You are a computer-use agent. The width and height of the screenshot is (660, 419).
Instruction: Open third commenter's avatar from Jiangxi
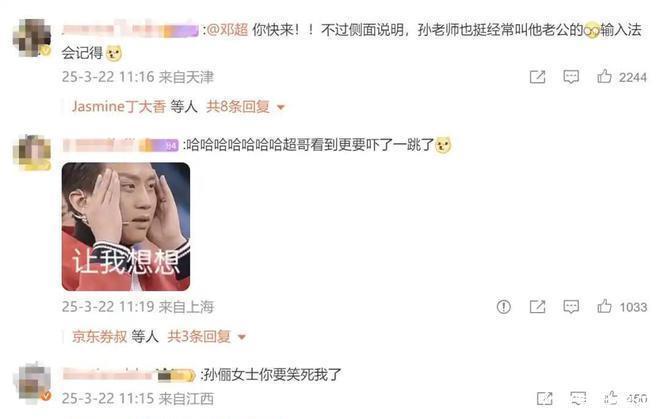(32, 382)
